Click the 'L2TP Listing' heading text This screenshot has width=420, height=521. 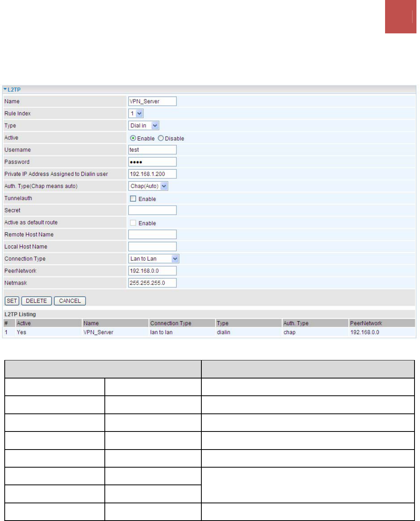[x=20, y=314]
